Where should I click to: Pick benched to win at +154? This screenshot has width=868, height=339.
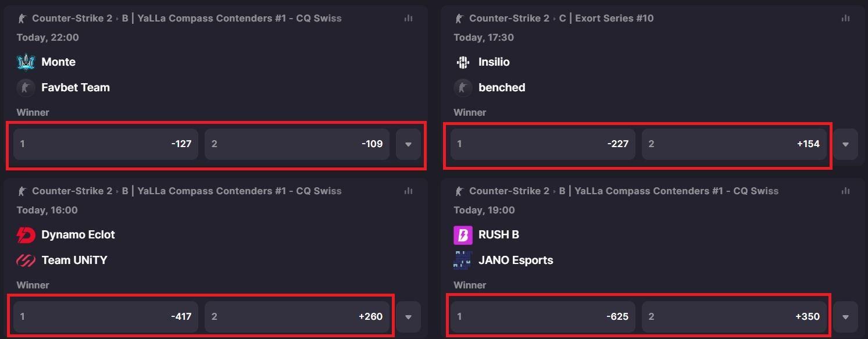click(x=734, y=144)
